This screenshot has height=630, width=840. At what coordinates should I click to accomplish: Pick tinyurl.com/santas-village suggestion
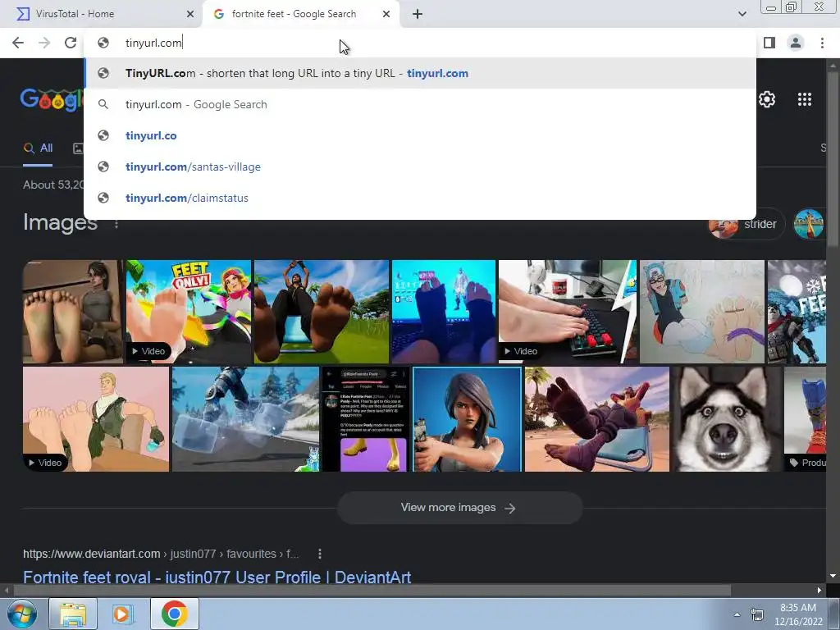[420, 167]
